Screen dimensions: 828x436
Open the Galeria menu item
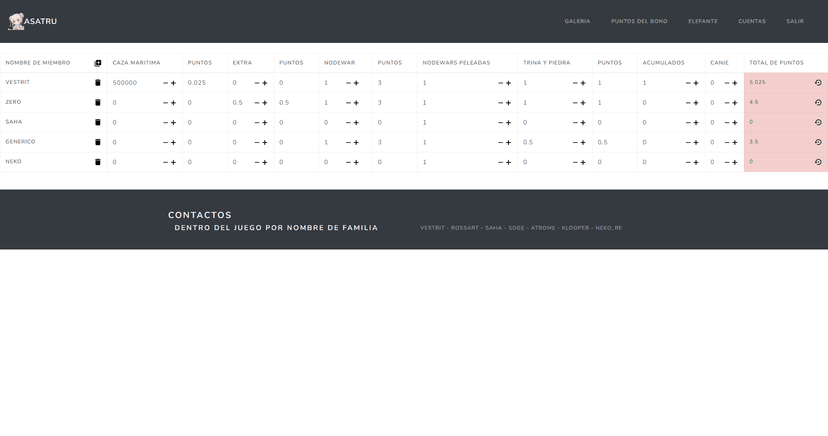pyautogui.click(x=577, y=21)
